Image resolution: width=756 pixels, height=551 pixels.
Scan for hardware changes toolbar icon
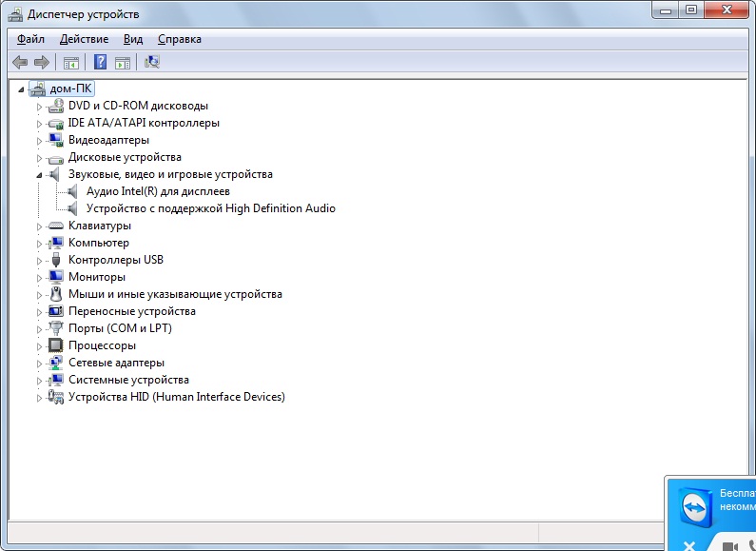coord(152,62)
